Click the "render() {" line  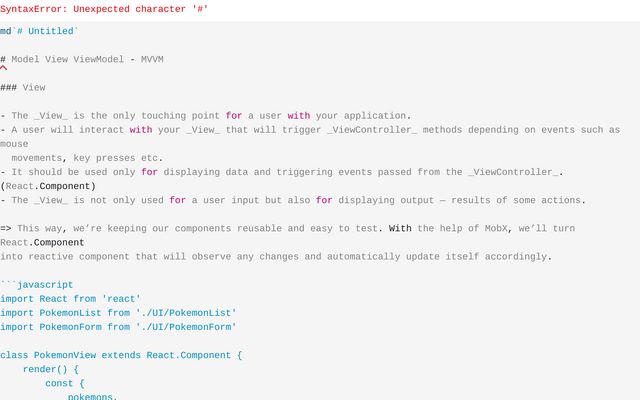click(51, 369)
